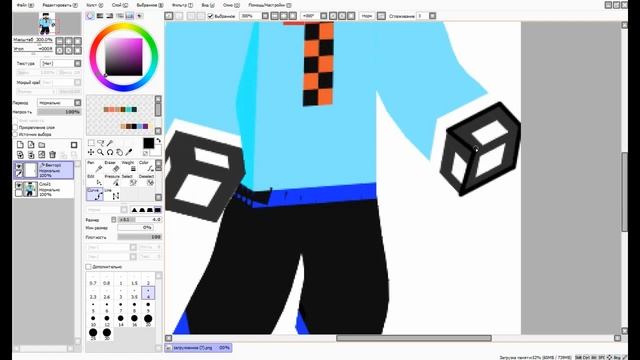Viewport: 640px width, 360px height.
Task: Choose the Select vector tool
Action: point(129,180)
